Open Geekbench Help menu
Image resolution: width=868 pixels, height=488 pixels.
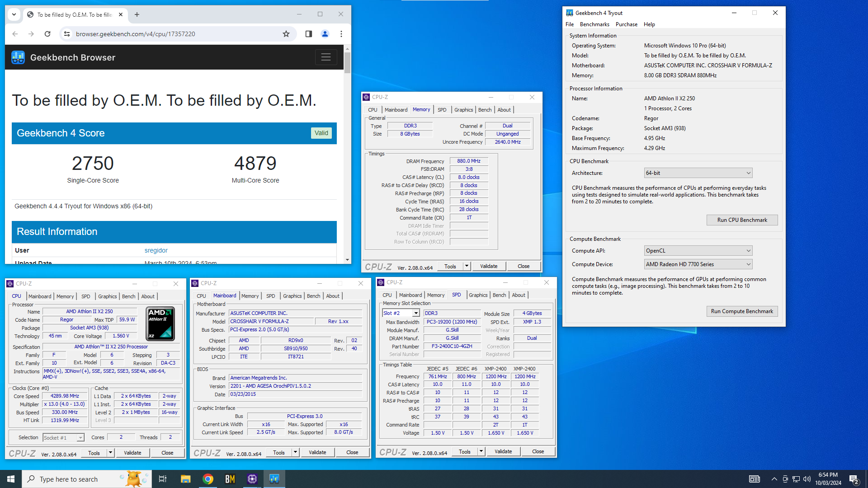(x=649, y=24)
